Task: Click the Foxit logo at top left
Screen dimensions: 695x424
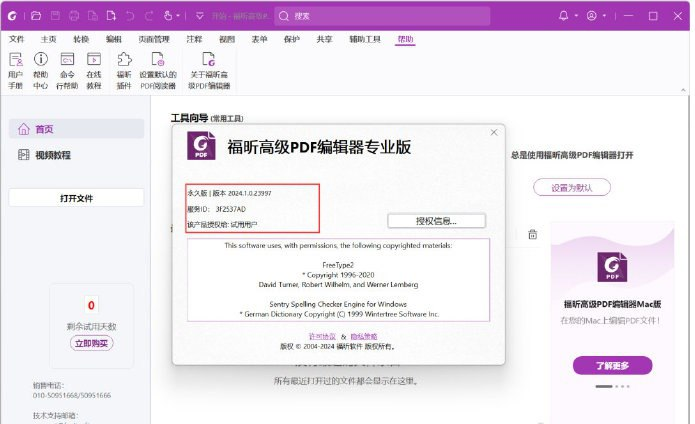Action: (x=12, y=16)
